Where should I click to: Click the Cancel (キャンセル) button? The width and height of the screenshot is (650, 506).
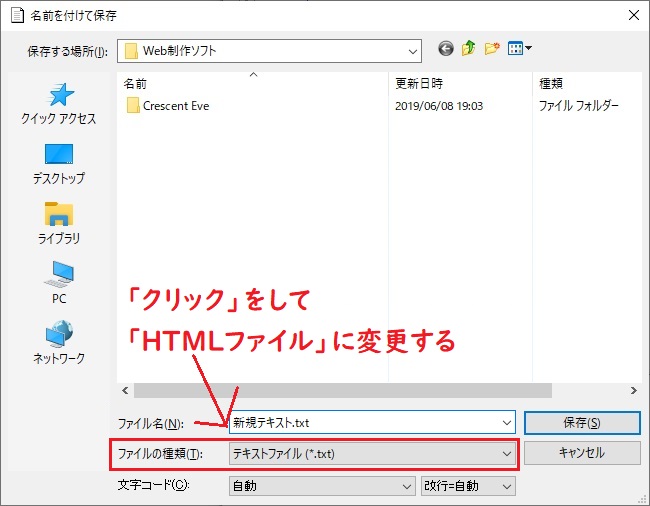[580, 453]
